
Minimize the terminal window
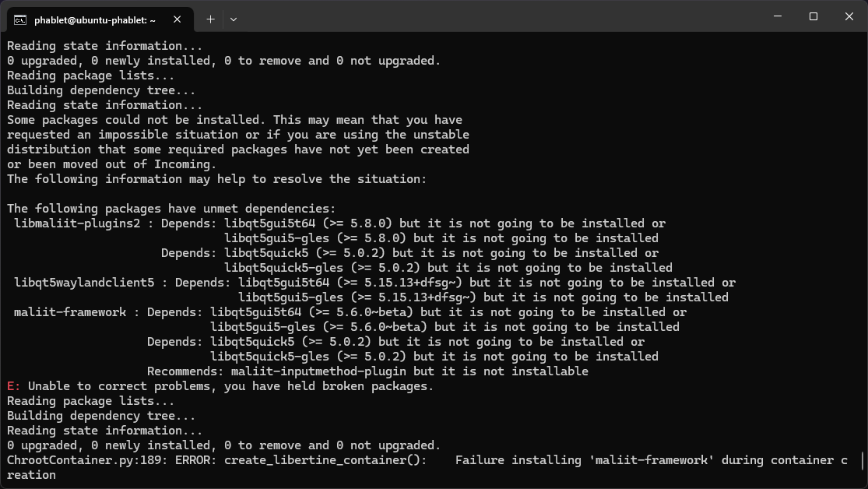pos(778,16)
